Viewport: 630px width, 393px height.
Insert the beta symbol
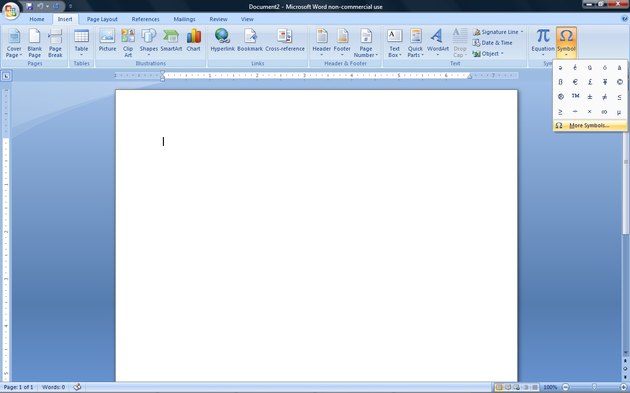(560, 82)
